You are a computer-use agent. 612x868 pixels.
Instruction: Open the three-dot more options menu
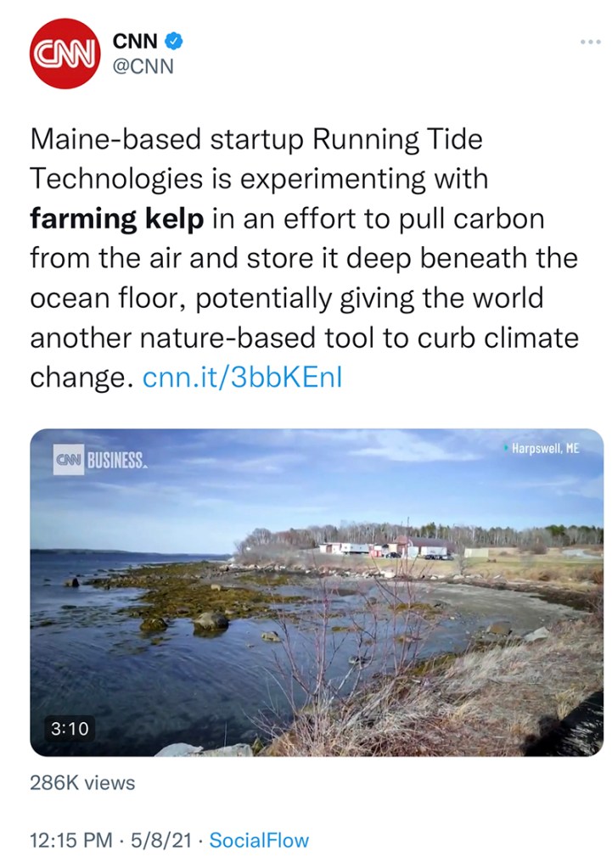[x=589, y=42]
